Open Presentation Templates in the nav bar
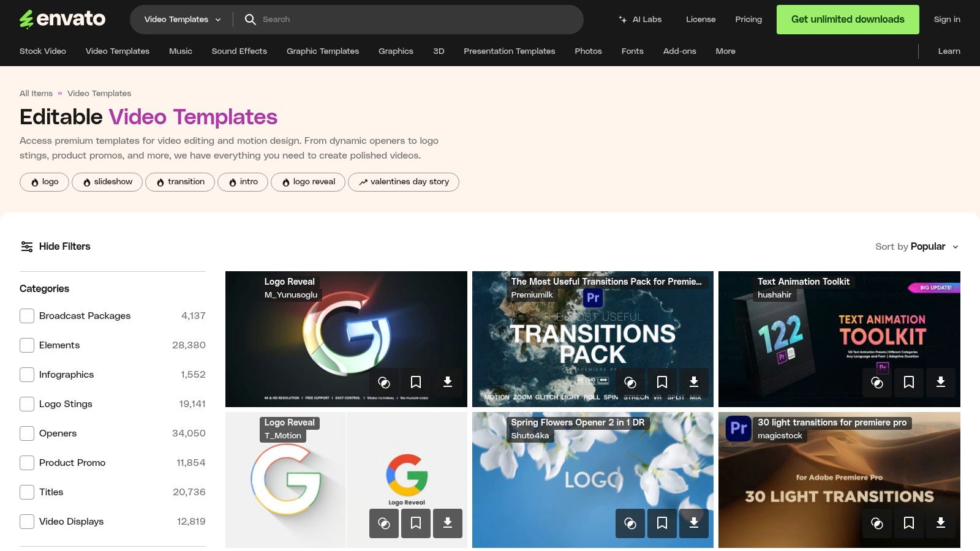Screen dimensions: 980x551 [510, 51]
